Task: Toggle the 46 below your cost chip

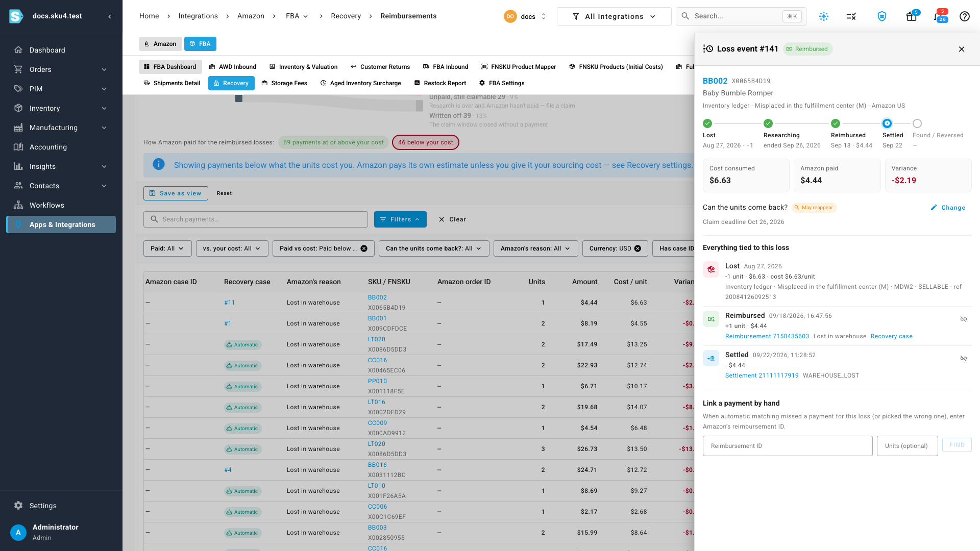Action: [x=426, y=142]
